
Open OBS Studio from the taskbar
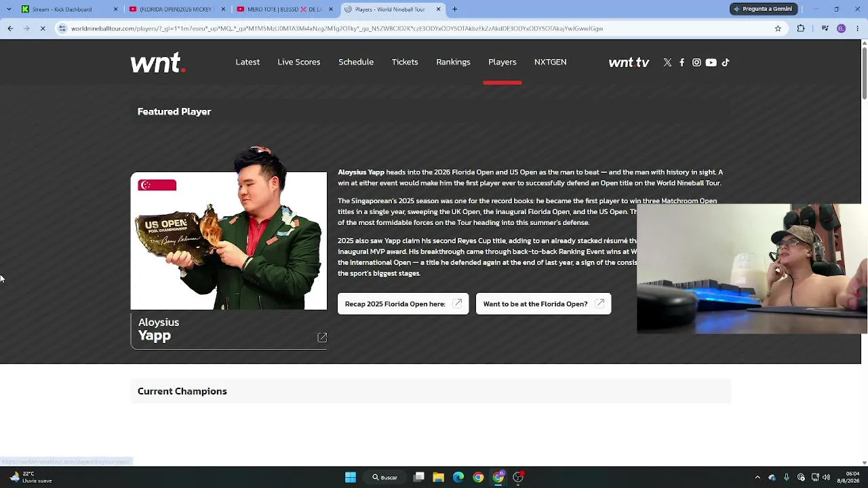[518, 477]
